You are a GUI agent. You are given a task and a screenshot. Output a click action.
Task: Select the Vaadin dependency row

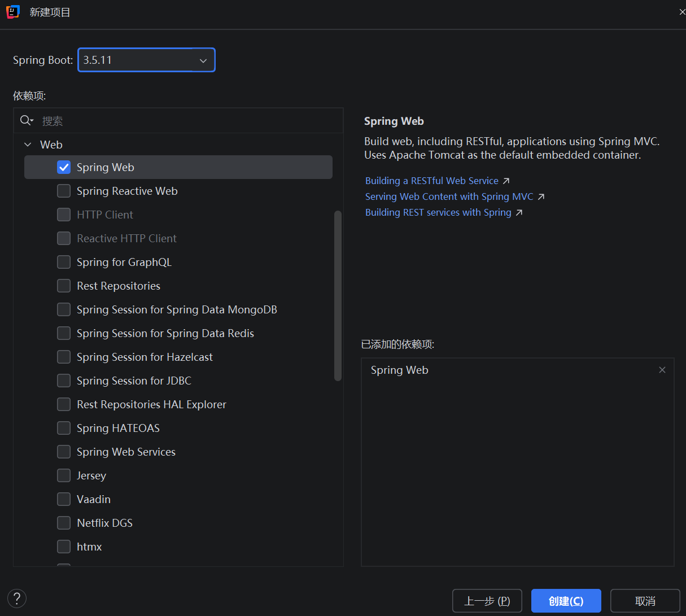pos(94,499)
